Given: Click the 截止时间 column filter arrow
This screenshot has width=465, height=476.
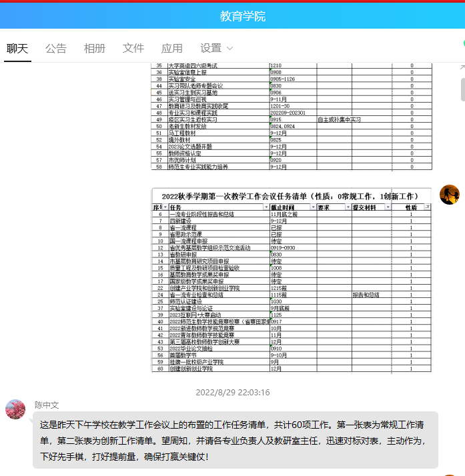Looking at the screenshot, I should [312, 208].
